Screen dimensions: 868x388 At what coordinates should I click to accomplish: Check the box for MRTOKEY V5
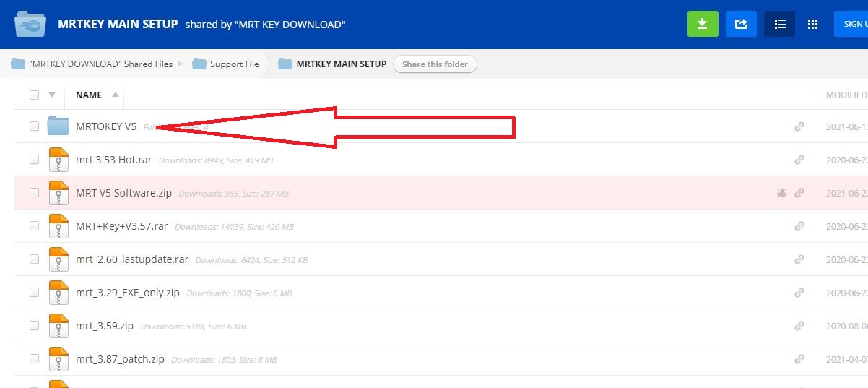(x=34, y=126)
